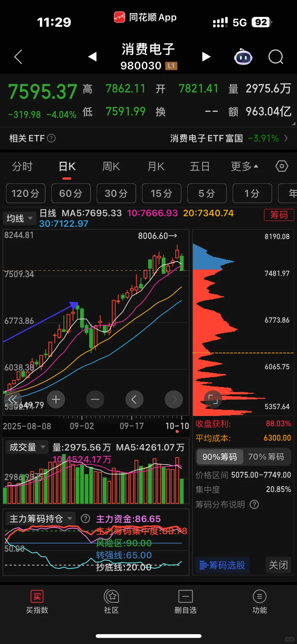The width and height of the screenshot is (297, 644).
Task: Switch to 五日 tab
Action: point(200,166)
